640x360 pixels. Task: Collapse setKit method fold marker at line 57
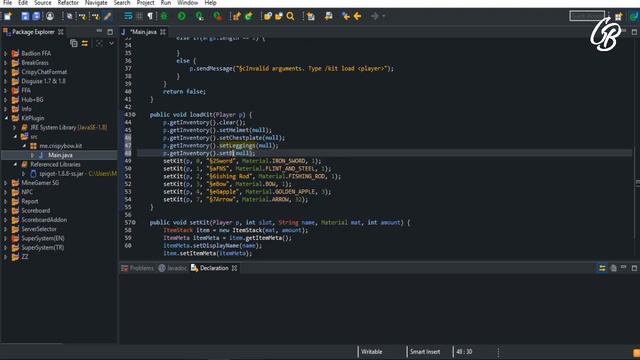click(134, 222)
